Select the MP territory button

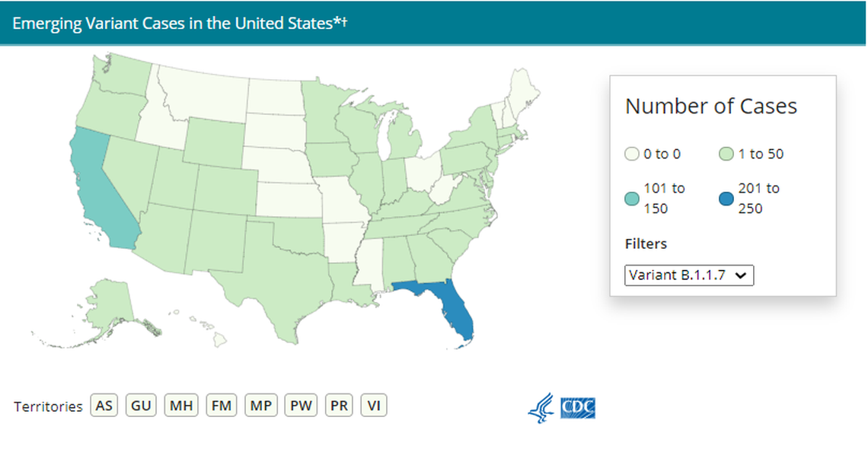[x=260, y=405]
